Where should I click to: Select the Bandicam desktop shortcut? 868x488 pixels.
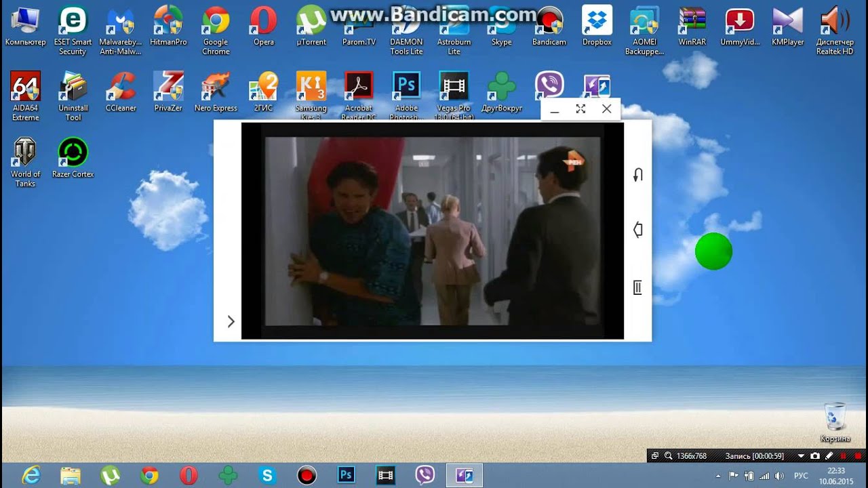click(x=549, y=27)
